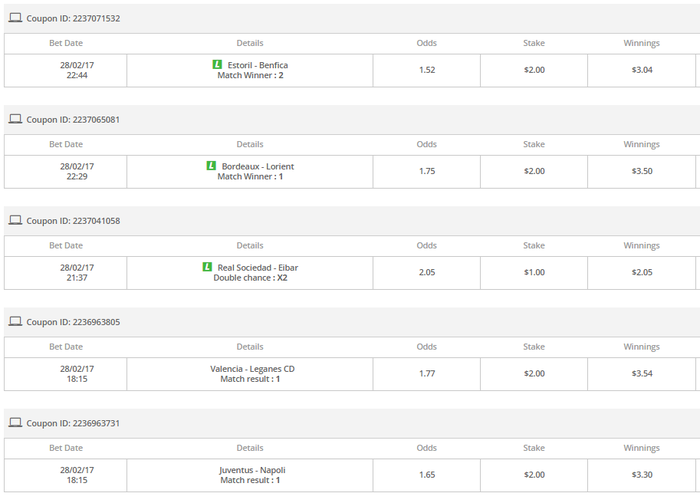The width and height of the screenshot is (700, 503).
Task: Open the Estoril - Benfica match details
Action: (257, 65)
